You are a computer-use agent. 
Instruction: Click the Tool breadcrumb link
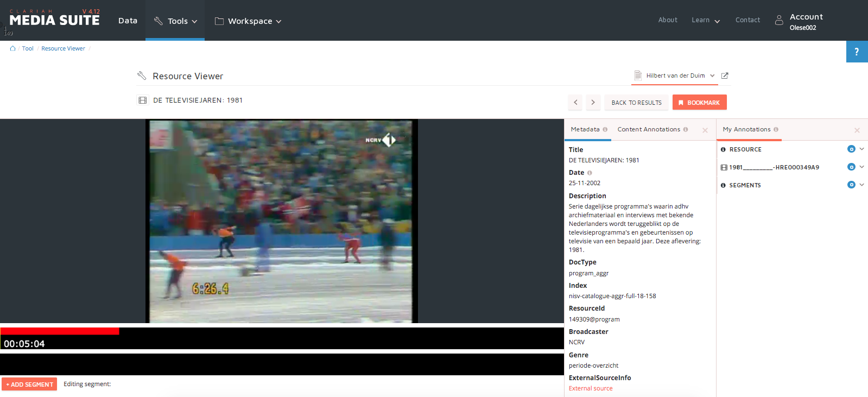28,48
